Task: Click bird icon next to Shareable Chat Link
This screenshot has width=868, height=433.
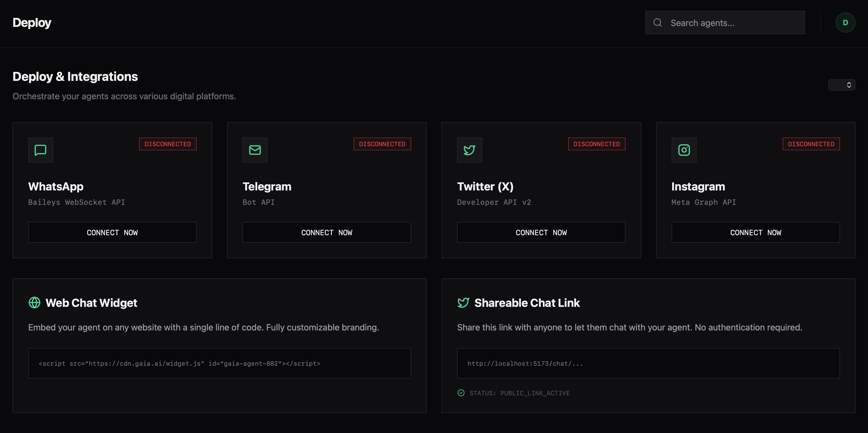Action: click(x=463, y=302)
